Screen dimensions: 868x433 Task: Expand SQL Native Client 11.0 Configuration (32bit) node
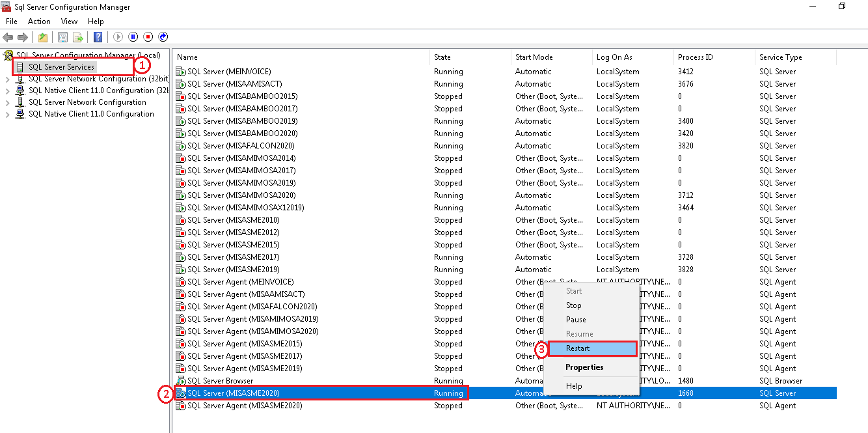tap(8, 91)
